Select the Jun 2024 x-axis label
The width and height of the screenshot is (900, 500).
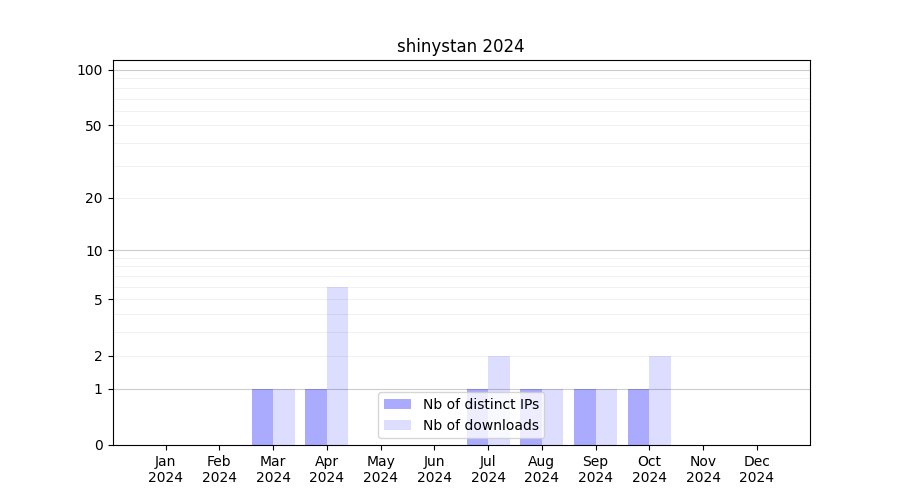(x=434, y=469)
